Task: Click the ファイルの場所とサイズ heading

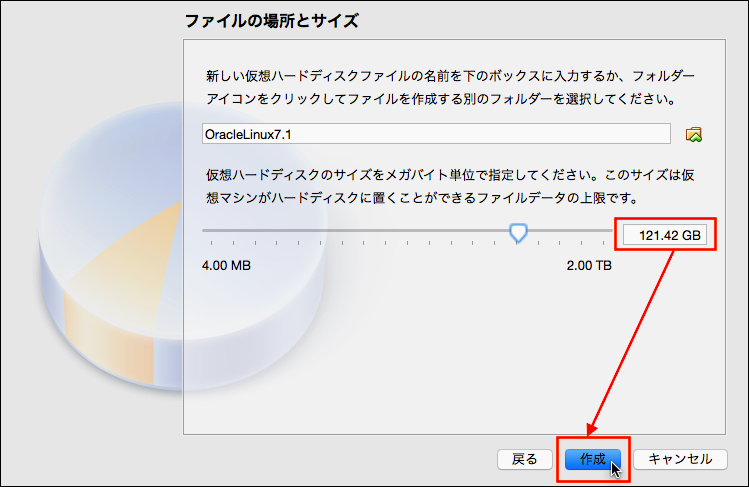Action: pos(271,20)
